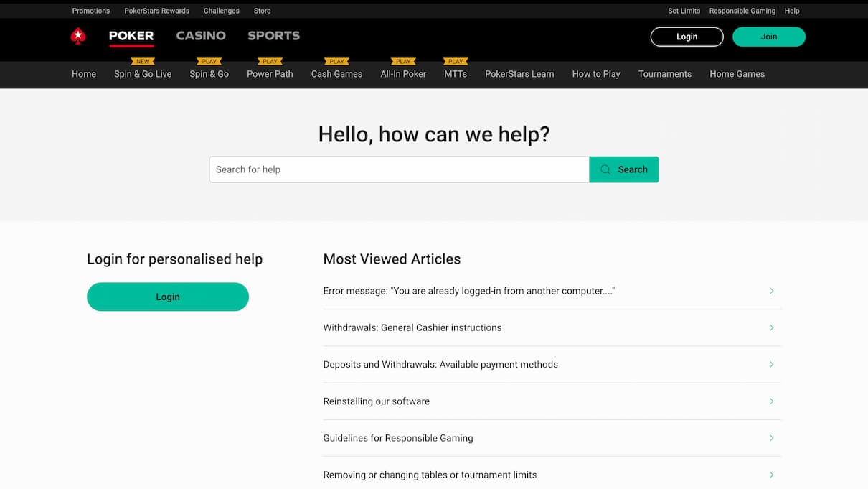Open the Tournaments menu item

click(x=664, y=74)
